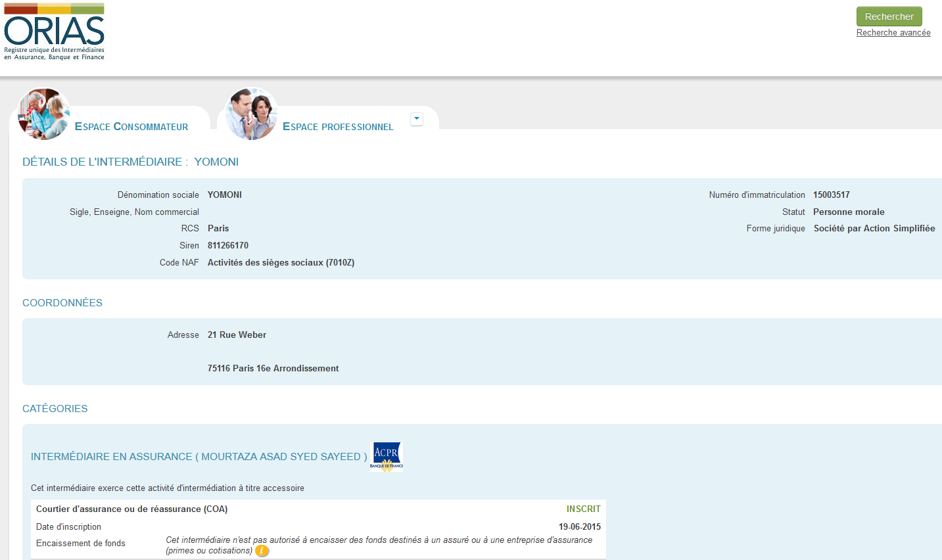Select the registration number 15003517
942x560 pixels.
(x=832, y=195)
